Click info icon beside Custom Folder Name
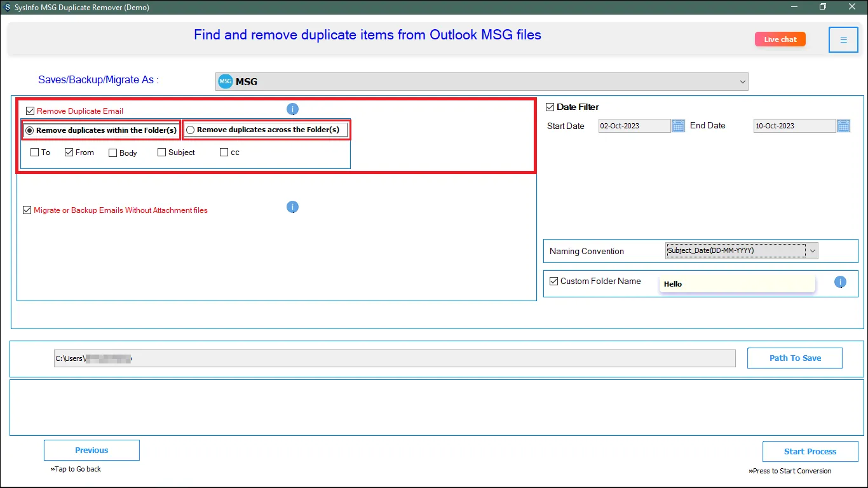868x488 pixels. [840, 282]
